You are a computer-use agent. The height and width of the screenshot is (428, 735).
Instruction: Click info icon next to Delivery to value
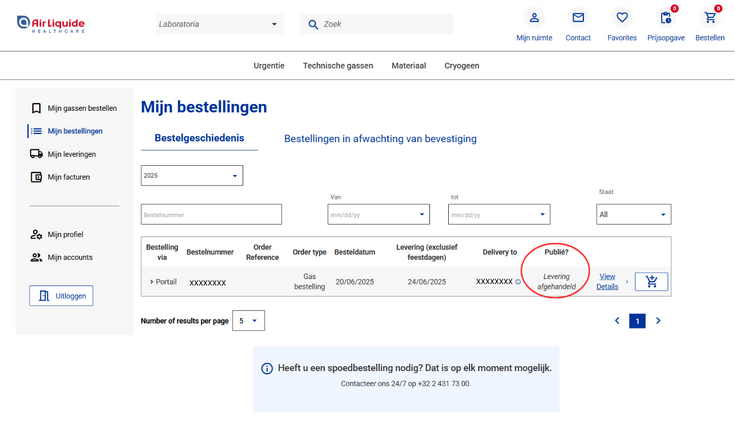pos(518,282)
